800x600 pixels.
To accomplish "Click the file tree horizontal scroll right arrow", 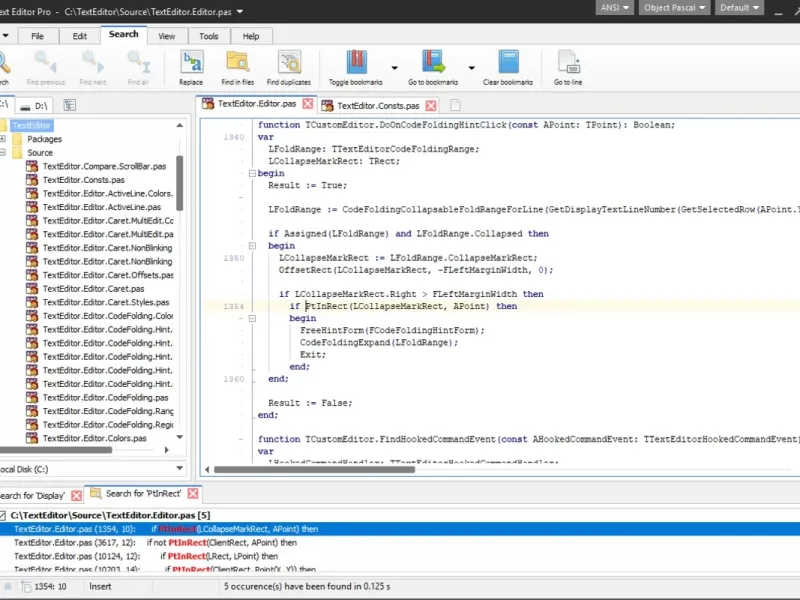I will pos(166,450).
